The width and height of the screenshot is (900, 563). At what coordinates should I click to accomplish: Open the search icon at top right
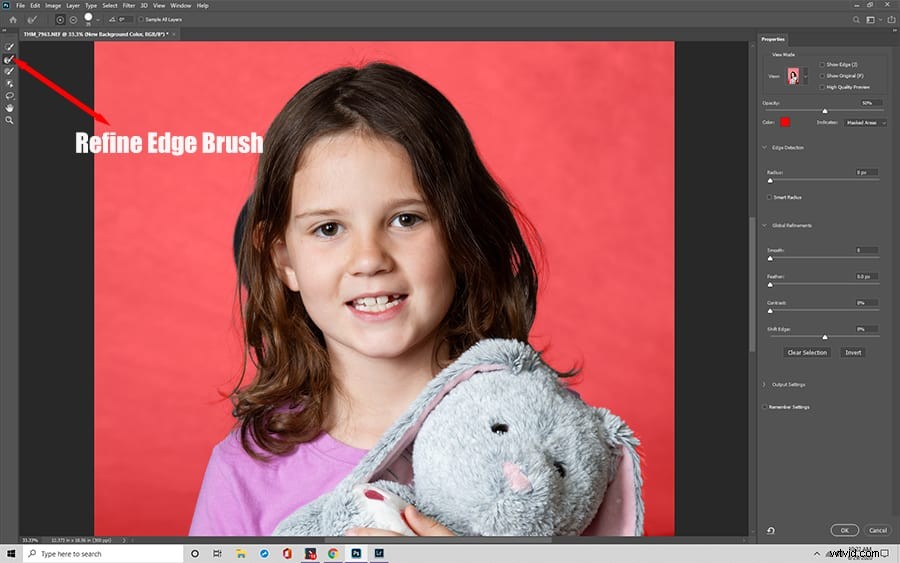(856, 20)
